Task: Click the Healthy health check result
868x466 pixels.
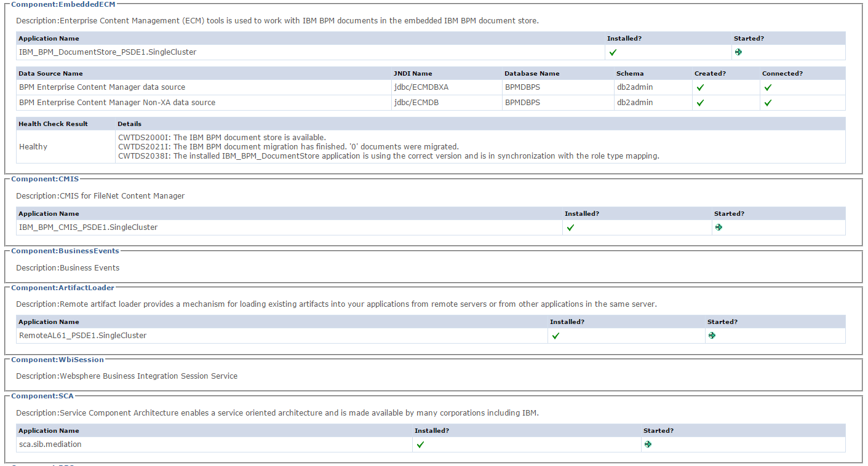Action: pyautogui.click(x=33, y=147)
